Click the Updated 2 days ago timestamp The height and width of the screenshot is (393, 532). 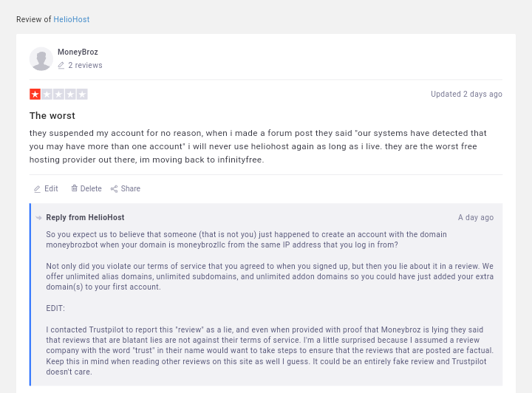(x=466, y=95)
